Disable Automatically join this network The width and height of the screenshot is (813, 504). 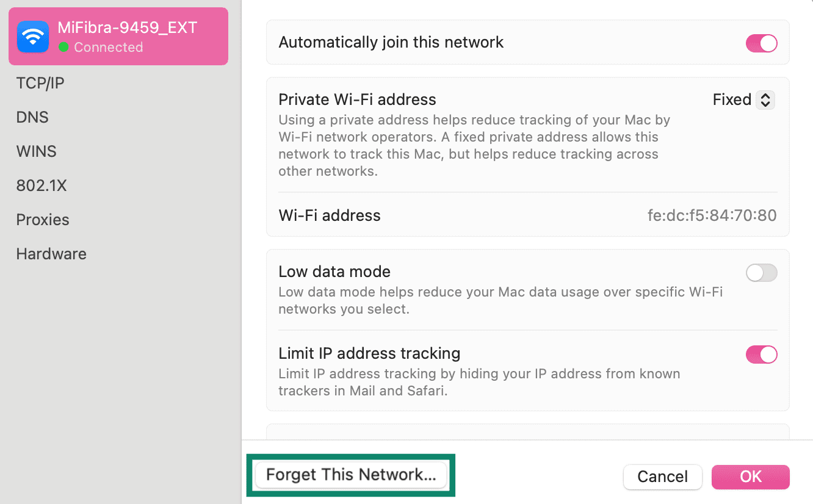761,43
